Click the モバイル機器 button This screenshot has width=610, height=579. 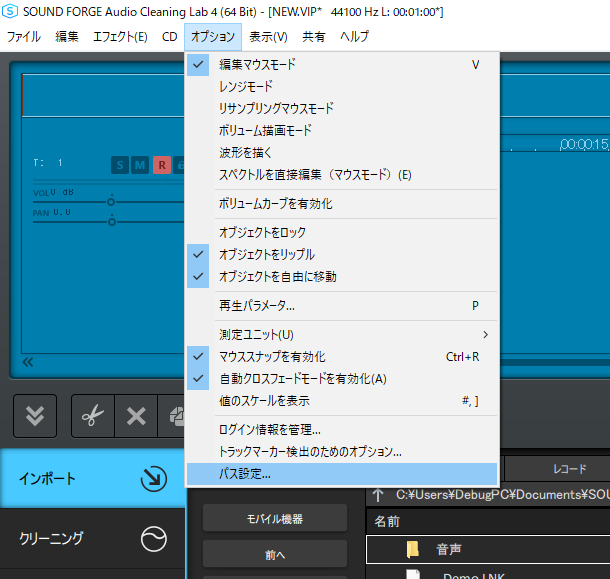click(x=275, y=518)
